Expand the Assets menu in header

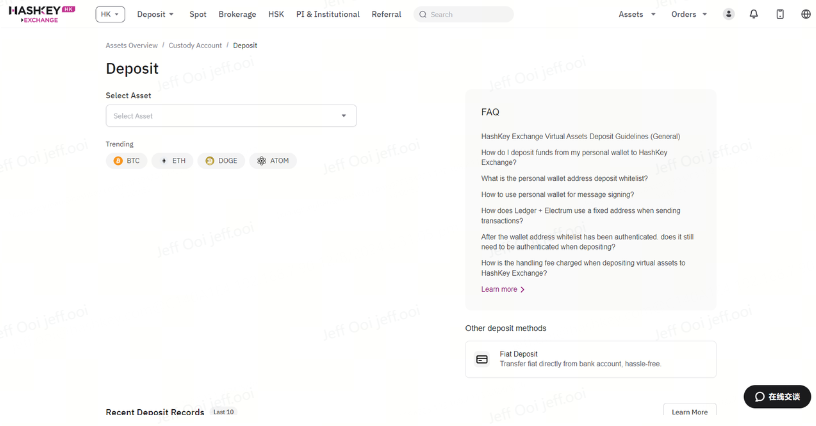point(637,14)
